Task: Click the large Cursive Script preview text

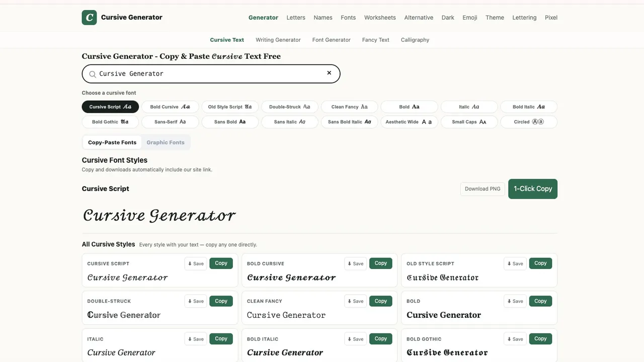Action: [x=159, y=215]
